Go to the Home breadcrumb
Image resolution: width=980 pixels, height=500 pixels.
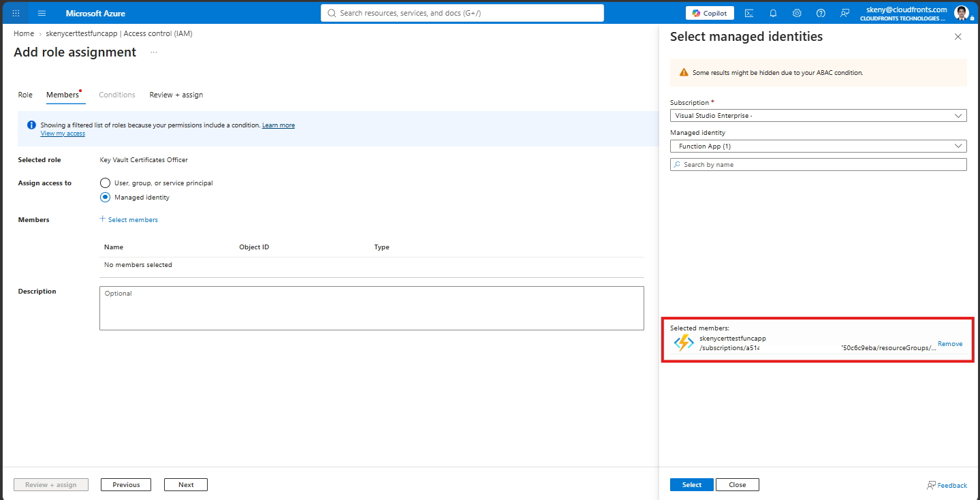(x=24, y=33)
